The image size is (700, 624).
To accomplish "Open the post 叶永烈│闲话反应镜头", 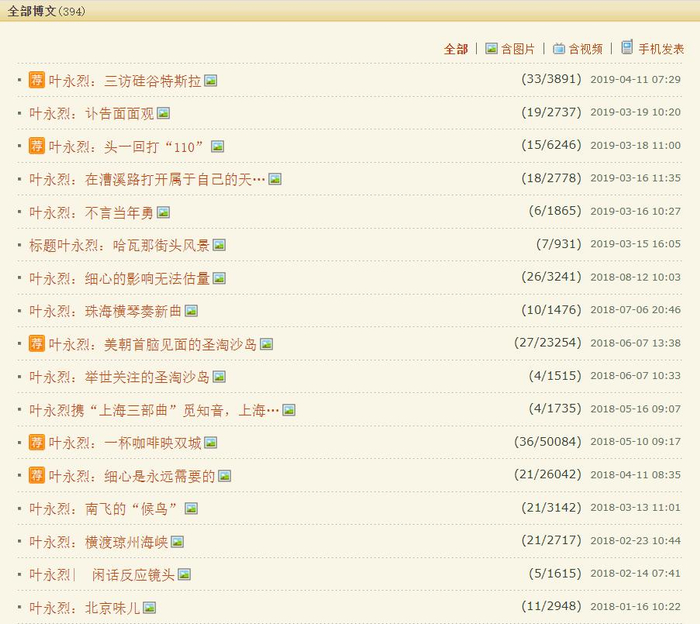I will click(102, 575).
